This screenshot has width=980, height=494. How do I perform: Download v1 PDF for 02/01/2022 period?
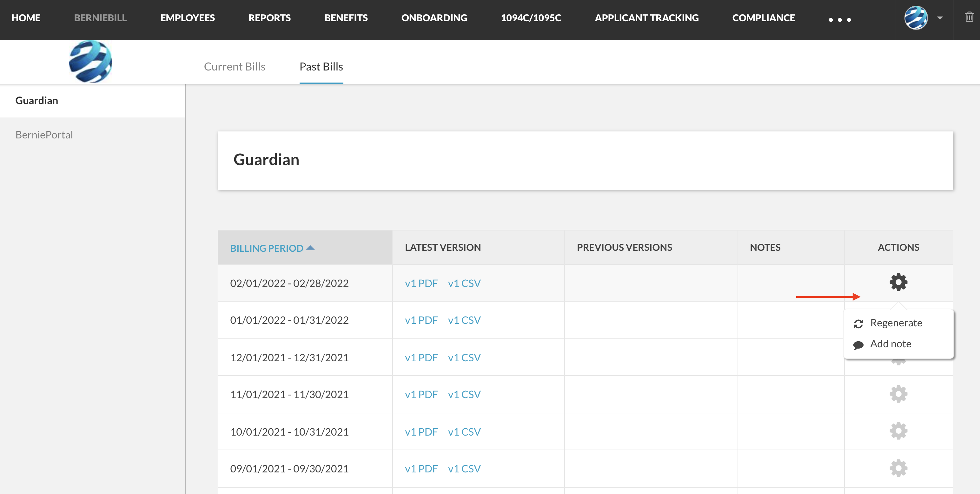pos(421,284)
